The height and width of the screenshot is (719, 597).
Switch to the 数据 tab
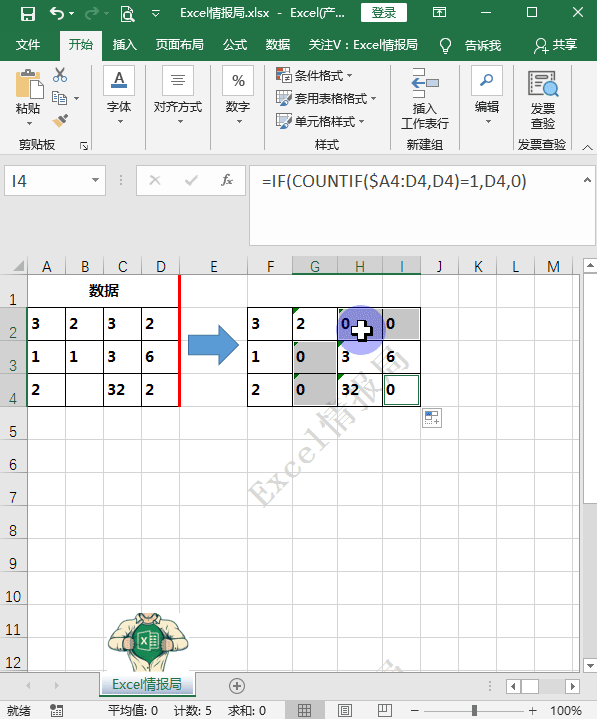point(277,45)
